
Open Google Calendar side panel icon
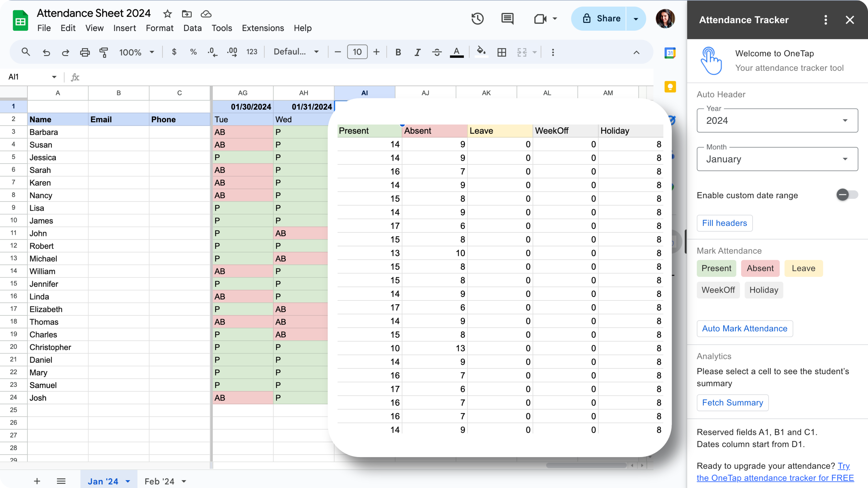(670, 53)
